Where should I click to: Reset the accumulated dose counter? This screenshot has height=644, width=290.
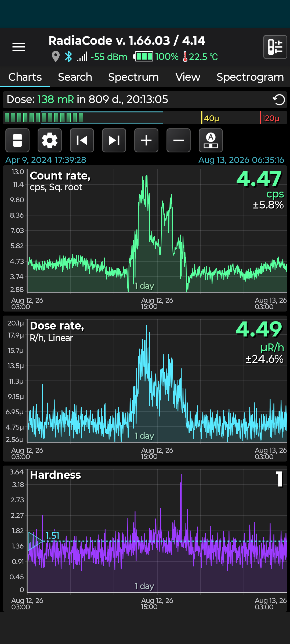coord(279,100)
